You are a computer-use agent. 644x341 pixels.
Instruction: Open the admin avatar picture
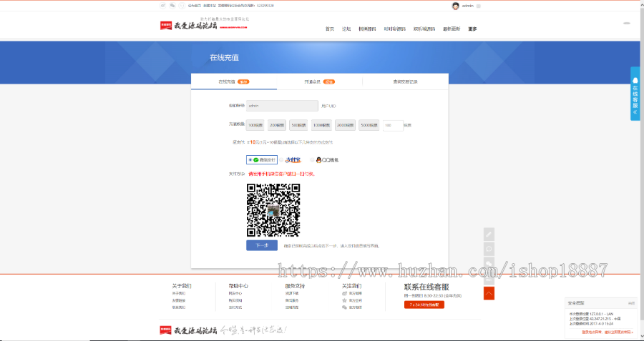(456, 6)
